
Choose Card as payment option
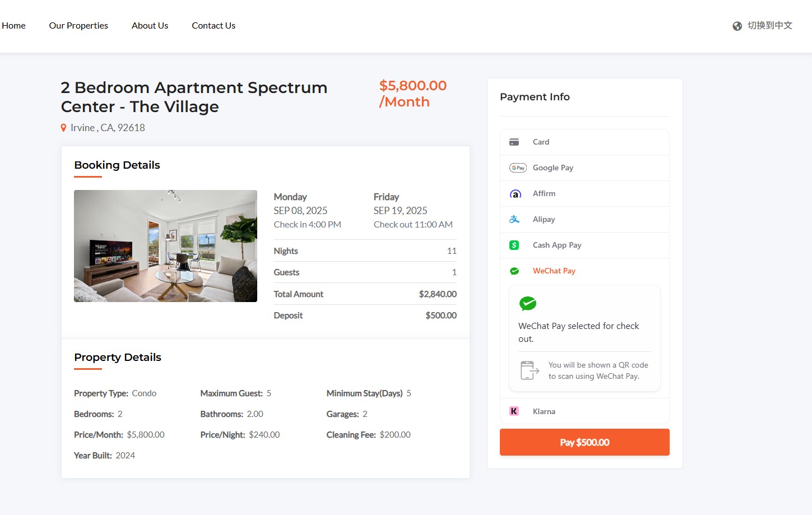[x=541, y=142]
